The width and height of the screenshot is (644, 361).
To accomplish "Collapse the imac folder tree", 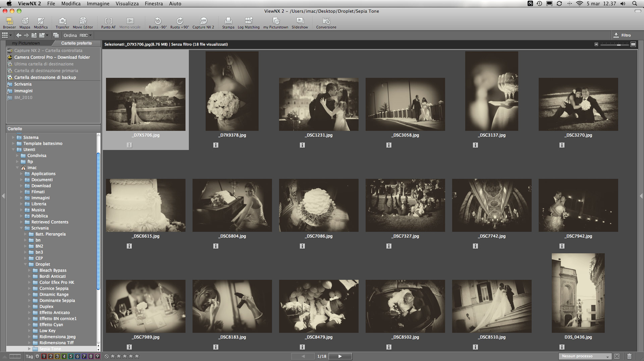I will (17, 168).
